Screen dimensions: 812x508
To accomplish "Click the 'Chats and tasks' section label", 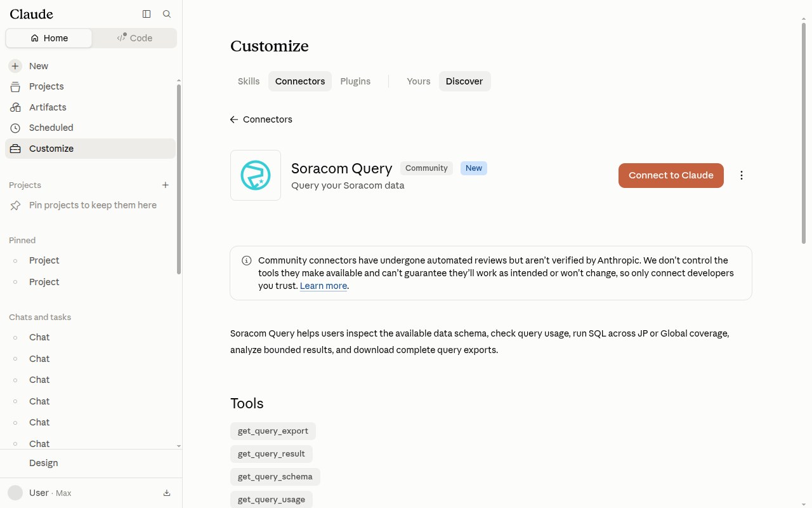I will click(40, 317).
